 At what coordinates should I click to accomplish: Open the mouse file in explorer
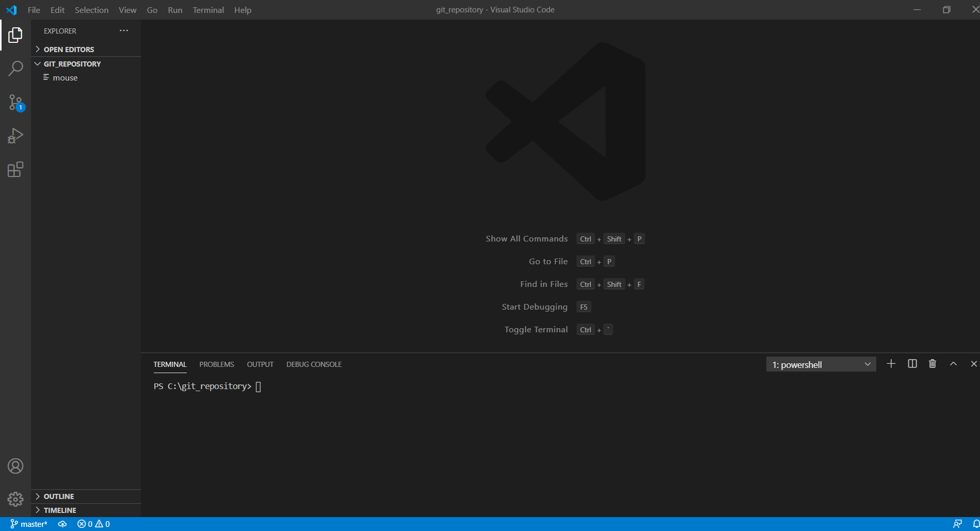pos(86,78)
